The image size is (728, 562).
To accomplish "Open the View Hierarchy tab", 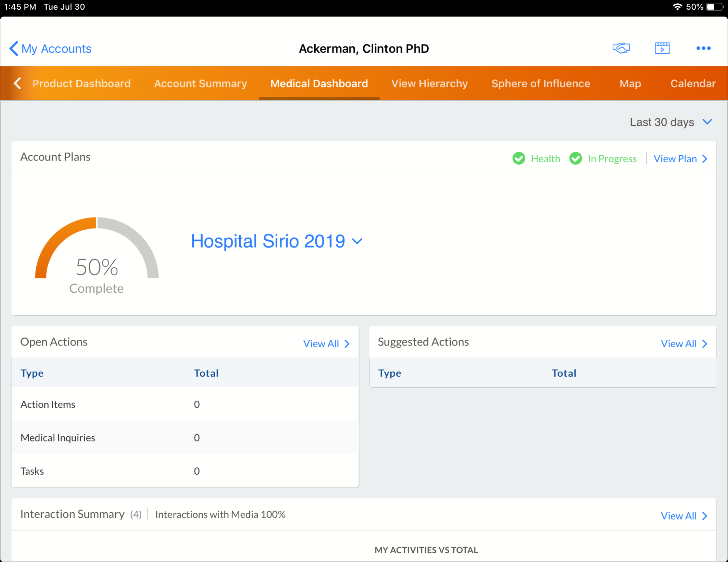I will click(429, 84).
